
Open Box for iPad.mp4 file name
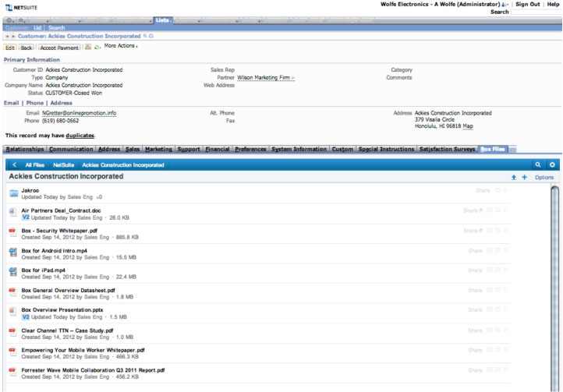point(43,270)
